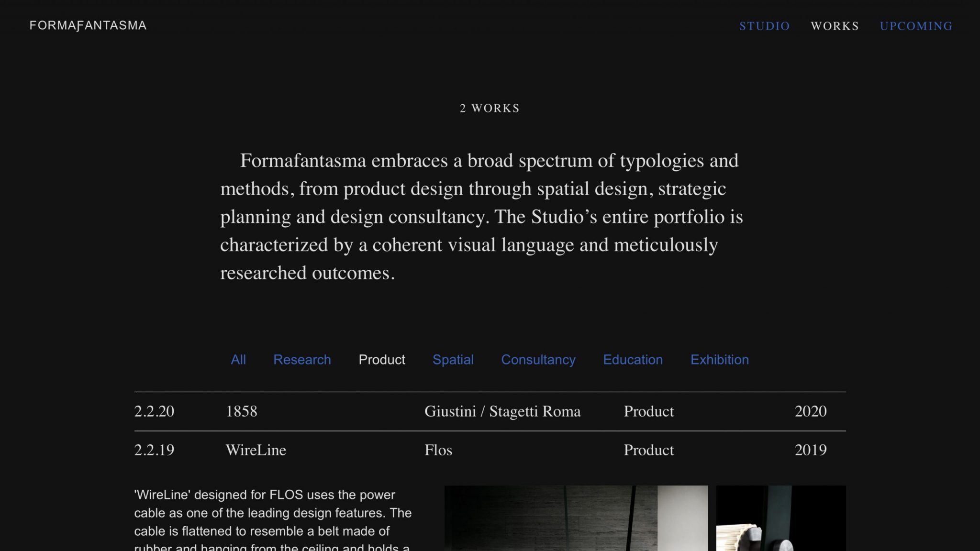980x551 pixels.
Task: Collapse the WireLine project row
Action: (256, 450)
